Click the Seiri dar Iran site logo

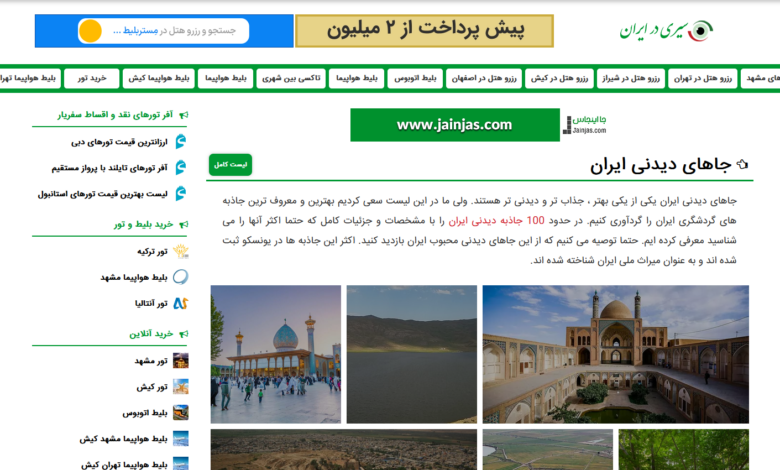665,30
